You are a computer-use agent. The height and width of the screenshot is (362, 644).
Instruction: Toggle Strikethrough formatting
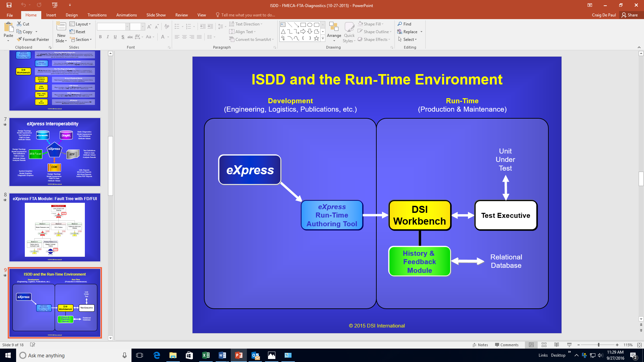click(130, 37)
